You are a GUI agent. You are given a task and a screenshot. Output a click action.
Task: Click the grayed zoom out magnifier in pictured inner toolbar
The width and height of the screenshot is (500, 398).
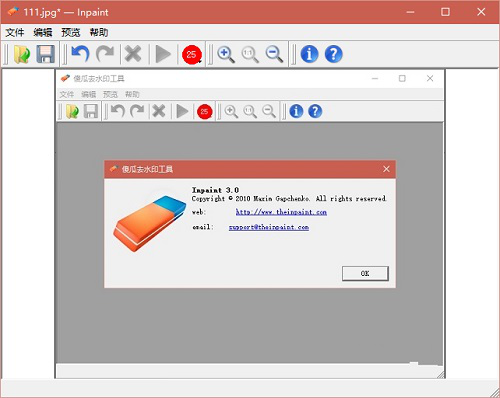269,111
